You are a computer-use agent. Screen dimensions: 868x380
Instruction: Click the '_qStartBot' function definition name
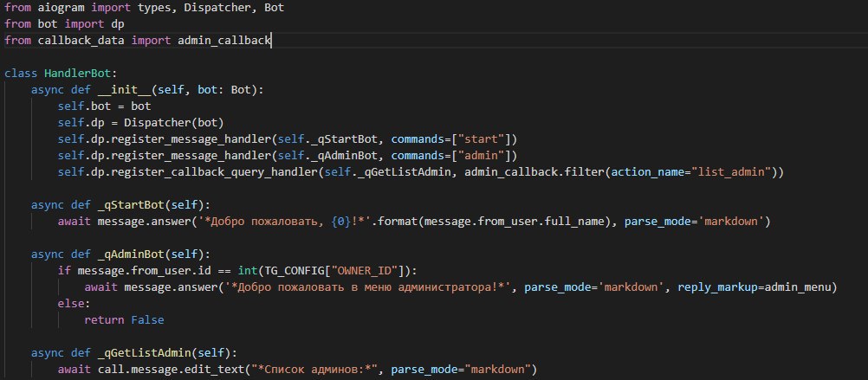click(x=131, y=205)
